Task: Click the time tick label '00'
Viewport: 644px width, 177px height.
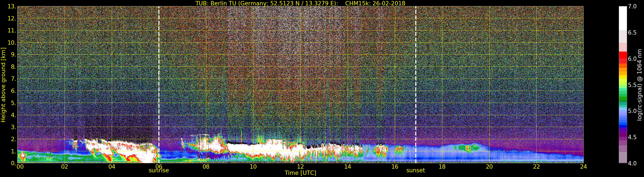Action: click(20, 167)
